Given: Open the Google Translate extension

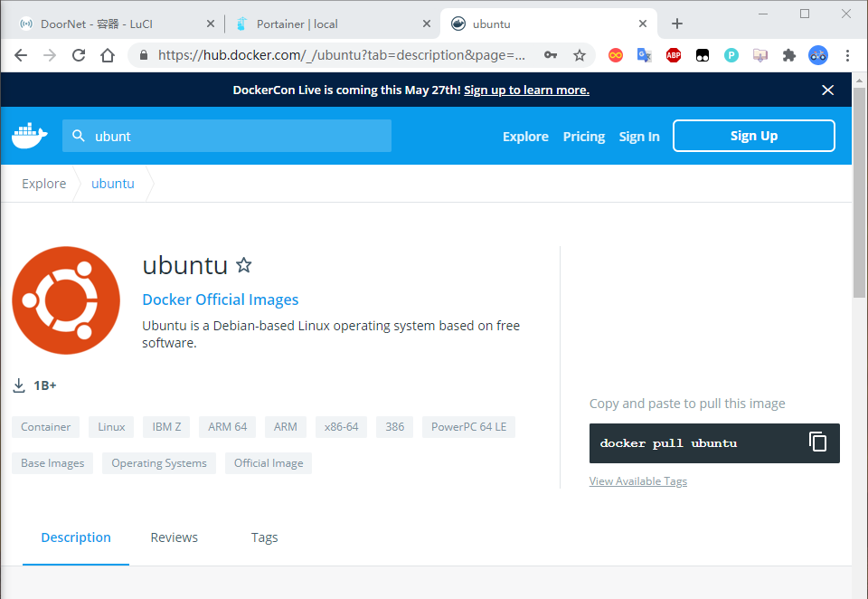Looking at the screenshot, I should [x=645, y=55].
